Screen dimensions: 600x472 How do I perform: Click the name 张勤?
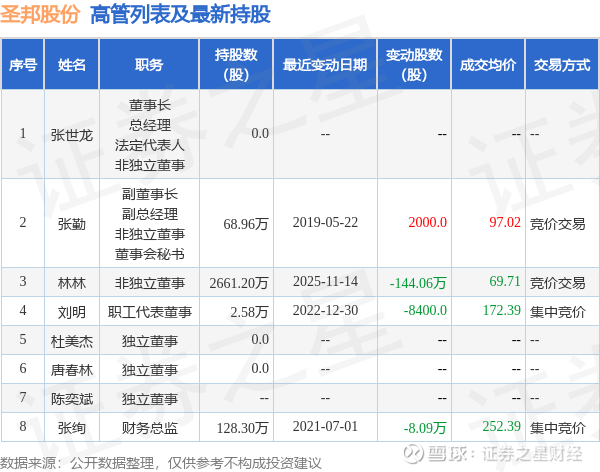[x=72, y=224]
